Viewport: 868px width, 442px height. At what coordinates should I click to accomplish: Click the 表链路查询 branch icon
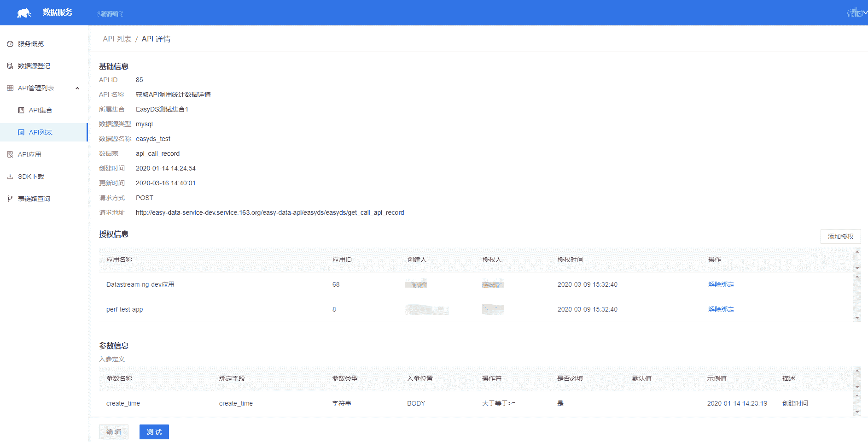[x=10, y=199]
